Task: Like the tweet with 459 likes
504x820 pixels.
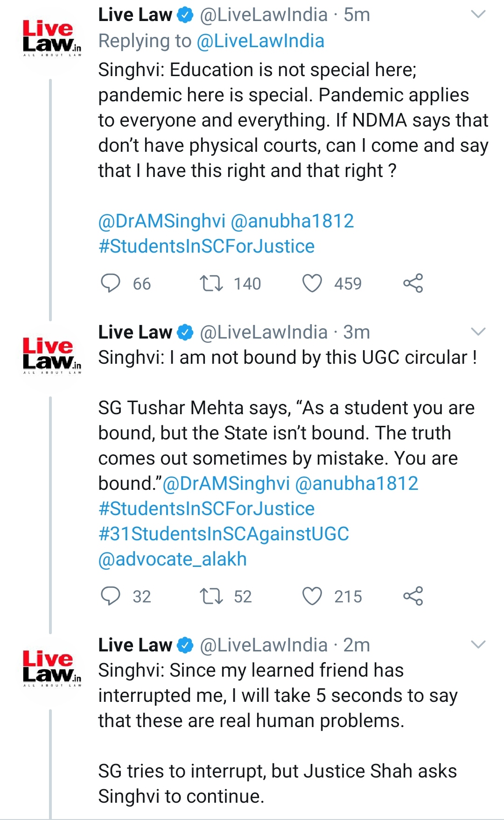Action: click(x=312, y=283)
